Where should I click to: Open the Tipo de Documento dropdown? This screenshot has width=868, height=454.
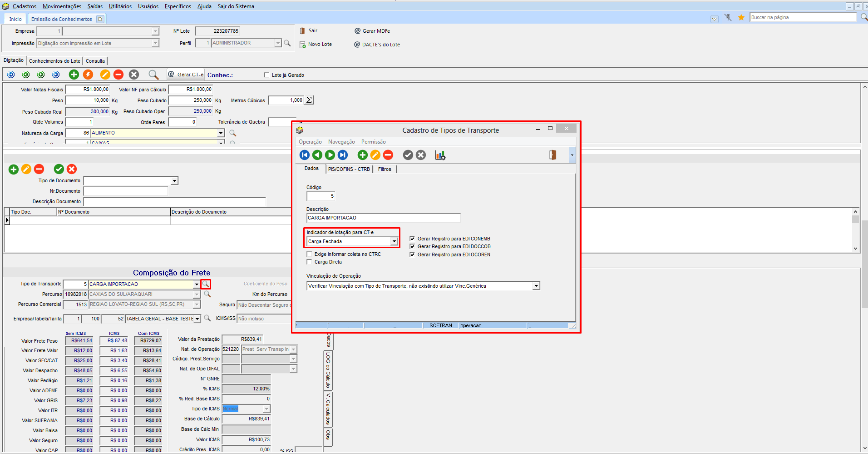point(174,181)
